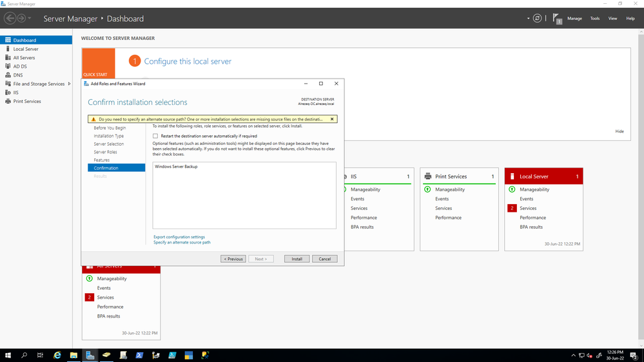Refresh the Server Manager dashboard
The image size is (644, 362).
point(537,19)
